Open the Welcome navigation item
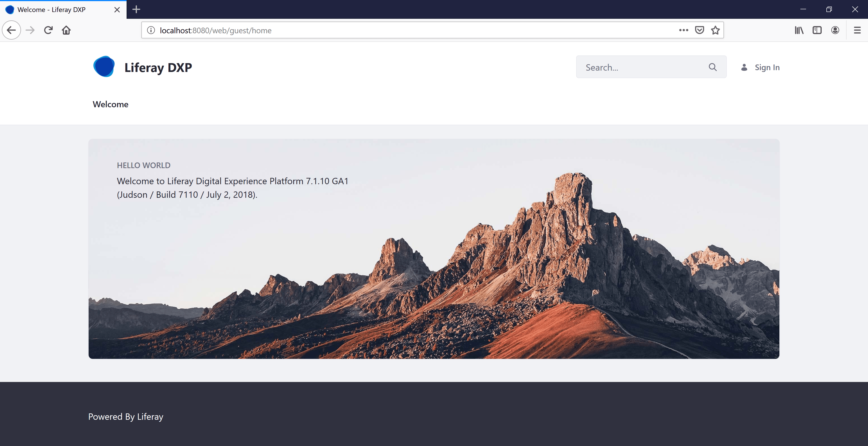Viewport: 868px width, 446px height. 111,104
